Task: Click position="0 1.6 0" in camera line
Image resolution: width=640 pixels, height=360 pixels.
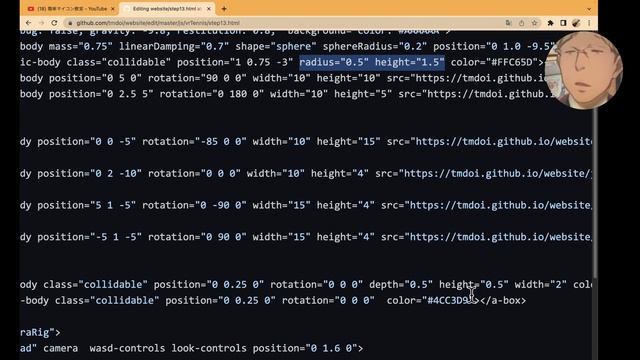Action: click(305, 349)
